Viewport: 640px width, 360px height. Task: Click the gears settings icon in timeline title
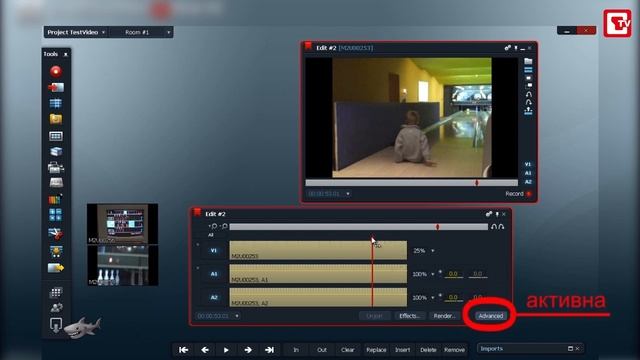[489, 214]
